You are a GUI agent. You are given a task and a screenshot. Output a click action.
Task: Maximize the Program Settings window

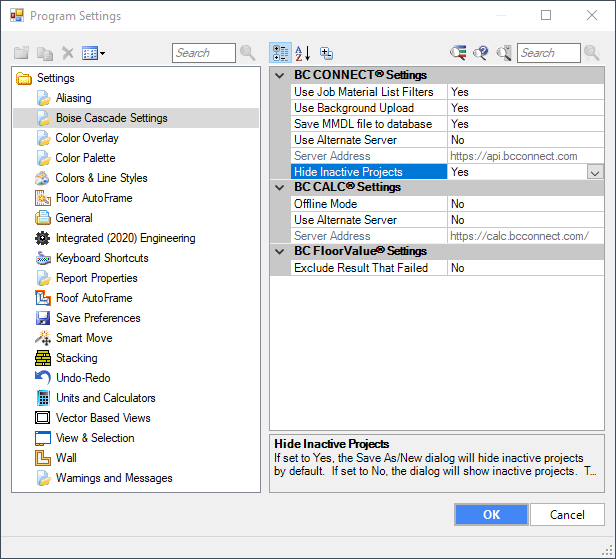tap(546, 15)
